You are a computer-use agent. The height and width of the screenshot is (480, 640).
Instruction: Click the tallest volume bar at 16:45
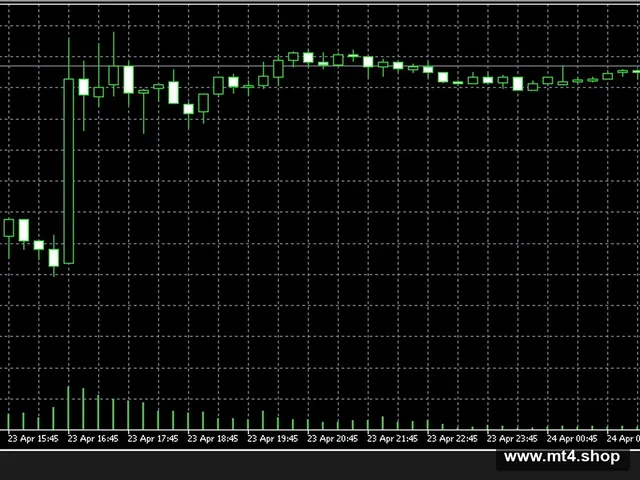[69, 407]
